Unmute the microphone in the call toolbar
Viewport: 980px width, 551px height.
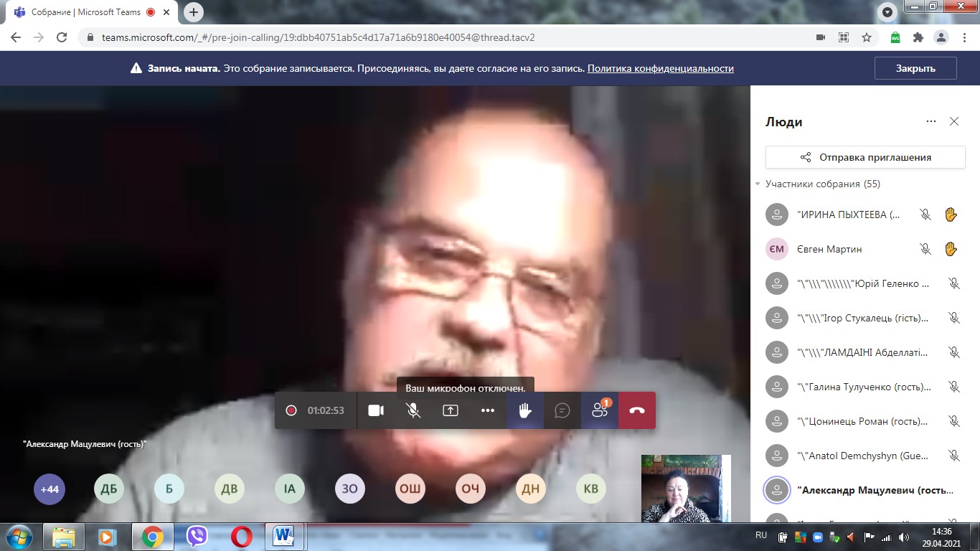coord(413,410)
